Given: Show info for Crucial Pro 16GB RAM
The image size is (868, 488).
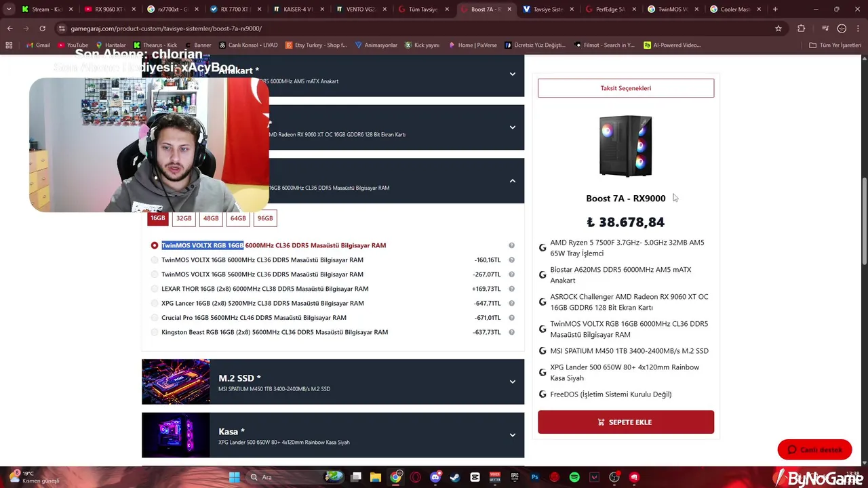Looking at the screenshot, I should 511,318.
